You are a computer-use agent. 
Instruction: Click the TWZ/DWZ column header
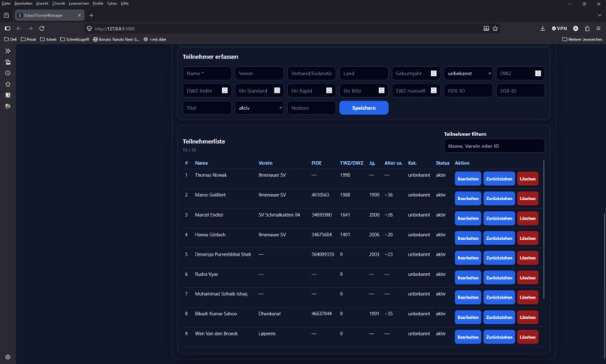click(x=351, y=163)
